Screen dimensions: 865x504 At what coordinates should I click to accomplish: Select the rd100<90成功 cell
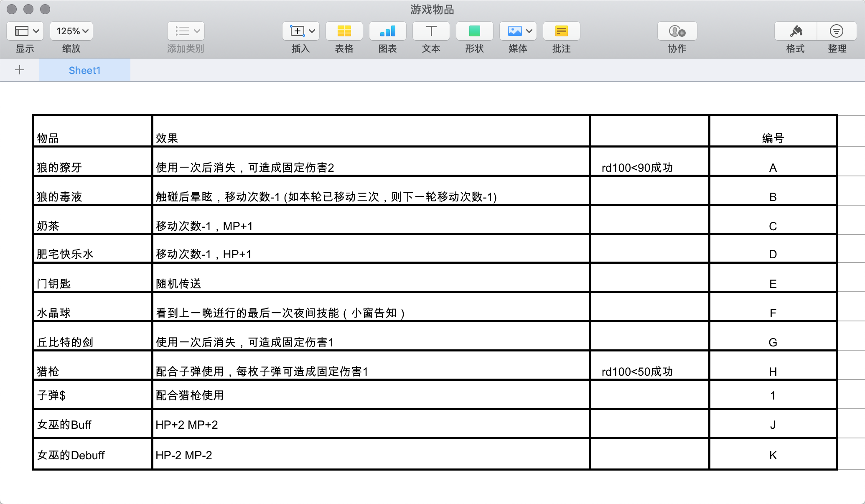(650, 161)
